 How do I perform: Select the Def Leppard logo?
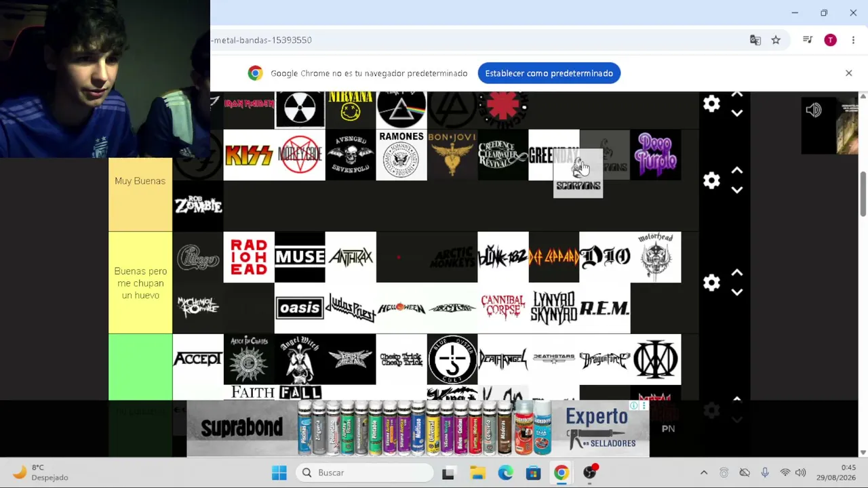554,258
